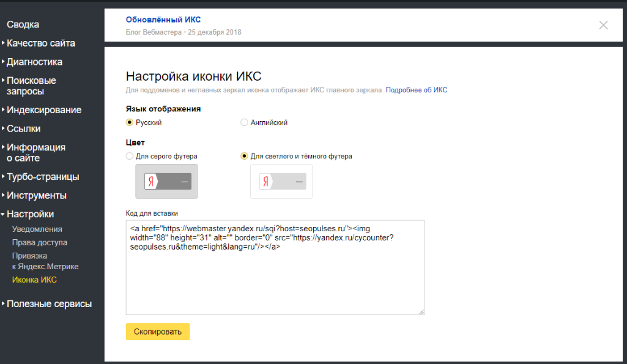627x364 pixels.
Task: Select Английский display language
Action: 244,122
